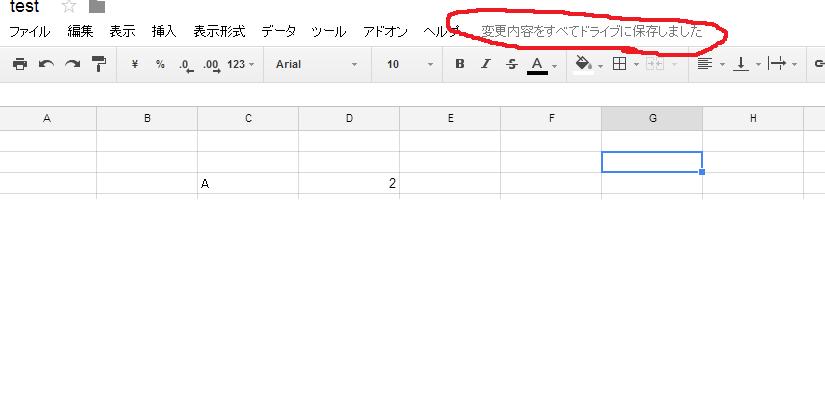Click the 変更内容をすべてドライブに保存しました status link
The height and width of the screenshot is (400, 825).
(592, 32)
